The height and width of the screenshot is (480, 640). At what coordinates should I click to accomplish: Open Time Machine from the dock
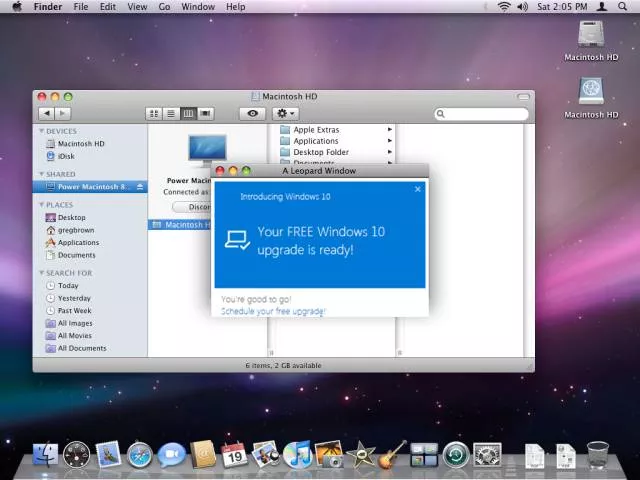pyautogui.click(x=456, y=456)
